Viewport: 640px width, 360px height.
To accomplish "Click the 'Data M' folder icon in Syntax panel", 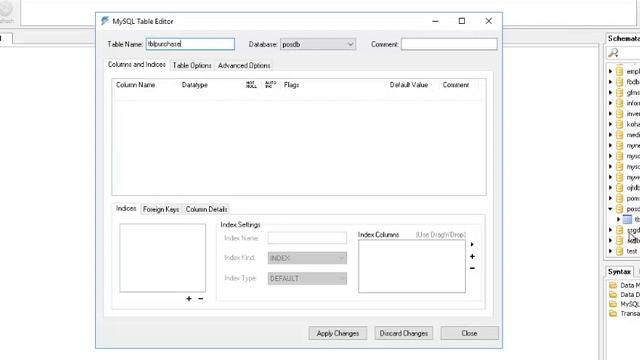I will [x=613, y=285].
